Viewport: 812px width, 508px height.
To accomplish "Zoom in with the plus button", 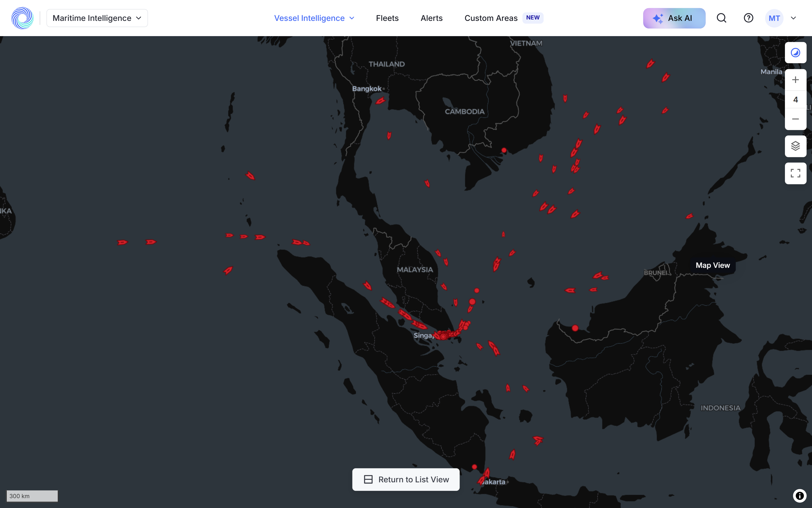I will coord(795,80).
